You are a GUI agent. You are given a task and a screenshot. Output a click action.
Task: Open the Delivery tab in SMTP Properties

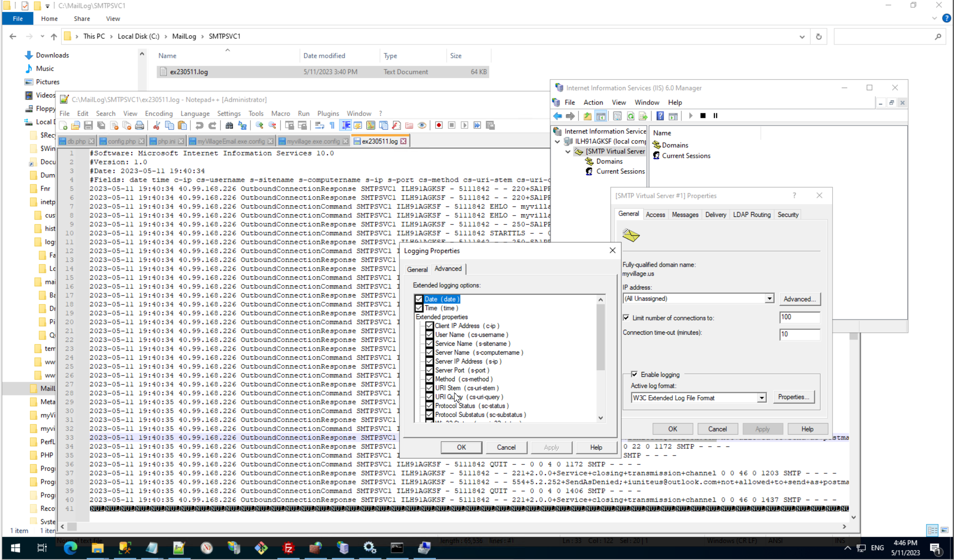click(715, 215)
